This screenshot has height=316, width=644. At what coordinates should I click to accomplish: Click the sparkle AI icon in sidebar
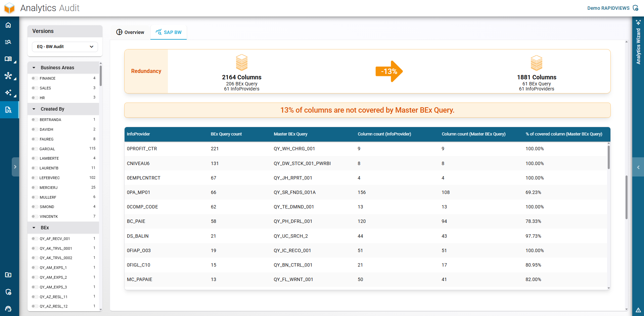click(x=8, y=92)
